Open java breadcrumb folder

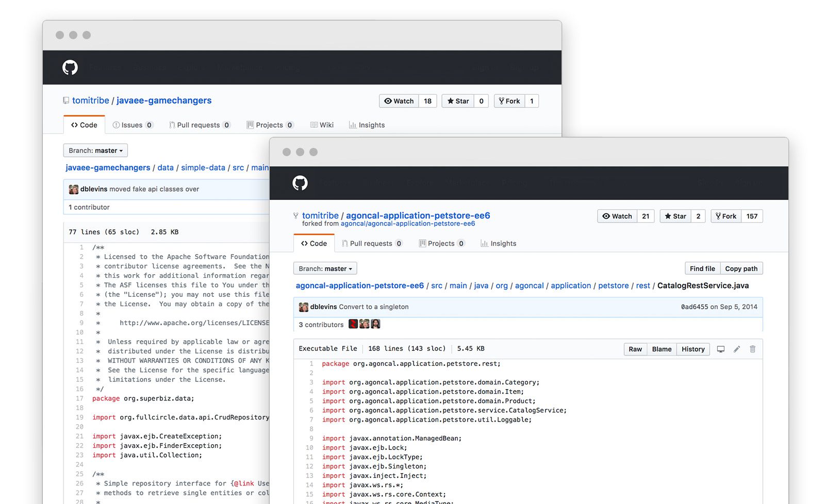click(x=481, y=285)
